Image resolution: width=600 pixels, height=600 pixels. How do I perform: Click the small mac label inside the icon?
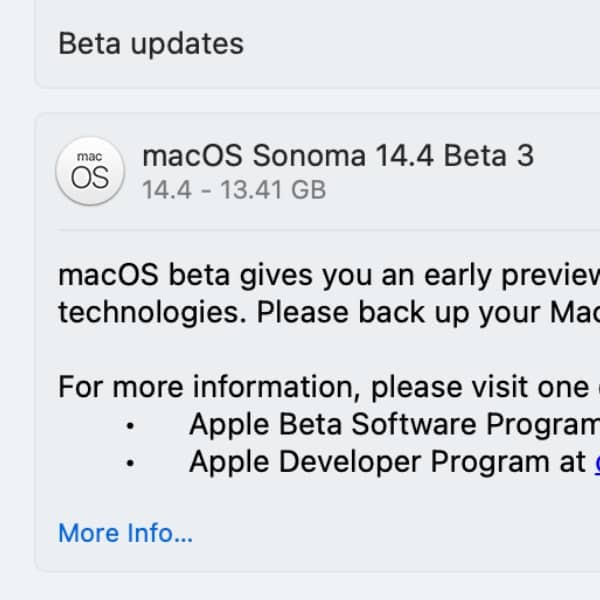[90, 157]
